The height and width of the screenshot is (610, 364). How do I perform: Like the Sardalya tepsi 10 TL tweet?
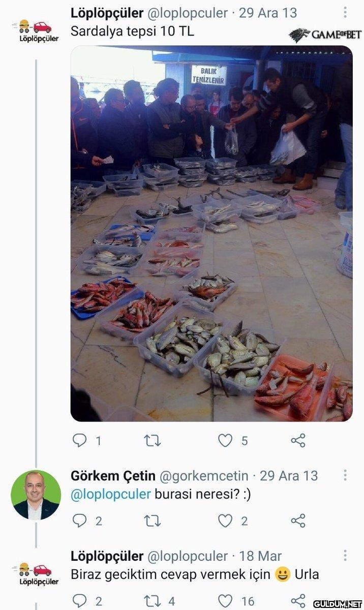coord(225,440)
